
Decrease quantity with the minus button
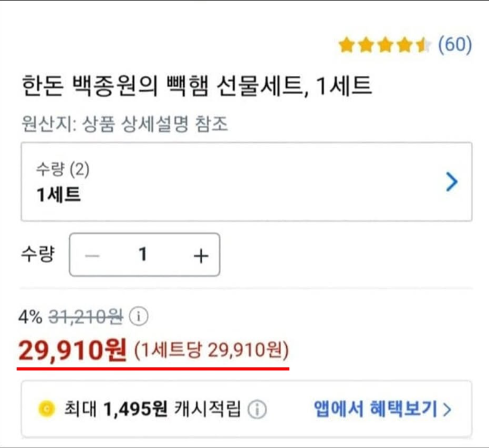tap(92, 255)
